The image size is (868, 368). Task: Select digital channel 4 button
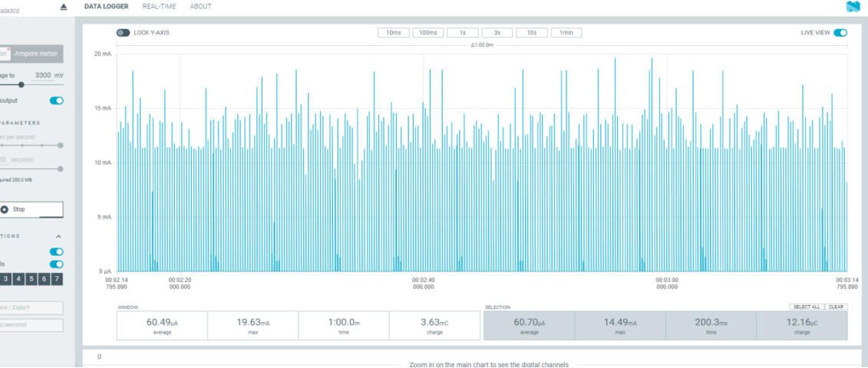click(x=18, y=279)
